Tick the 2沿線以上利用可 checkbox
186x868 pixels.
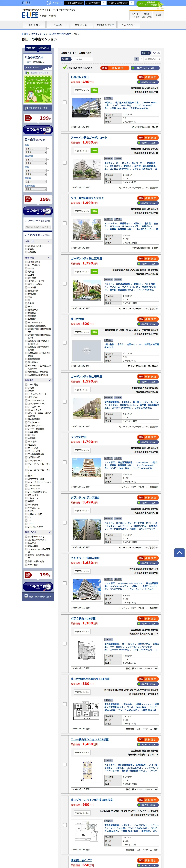26,246
